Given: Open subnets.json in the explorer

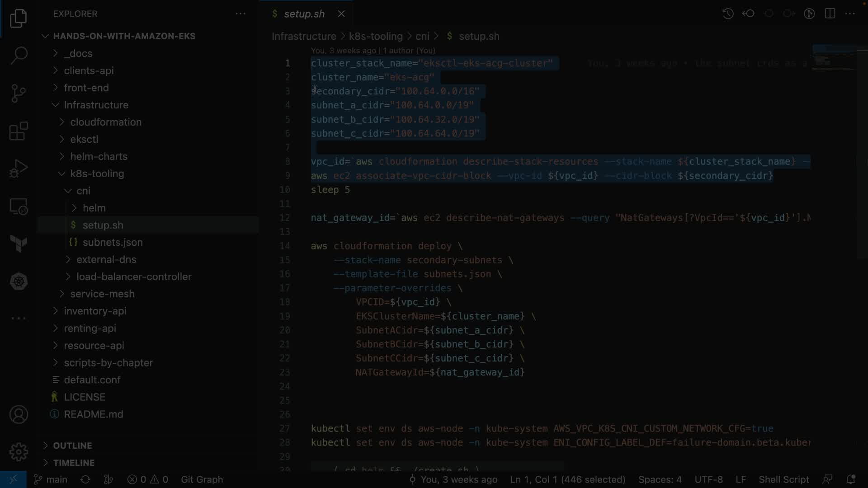Looking at the screenshot, I should tap(113, 242).
